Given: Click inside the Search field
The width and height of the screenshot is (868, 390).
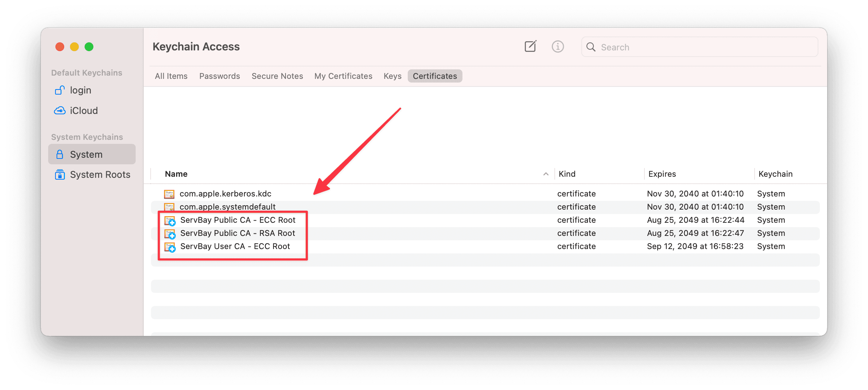Looking at the screenshot, I should 693,47.
